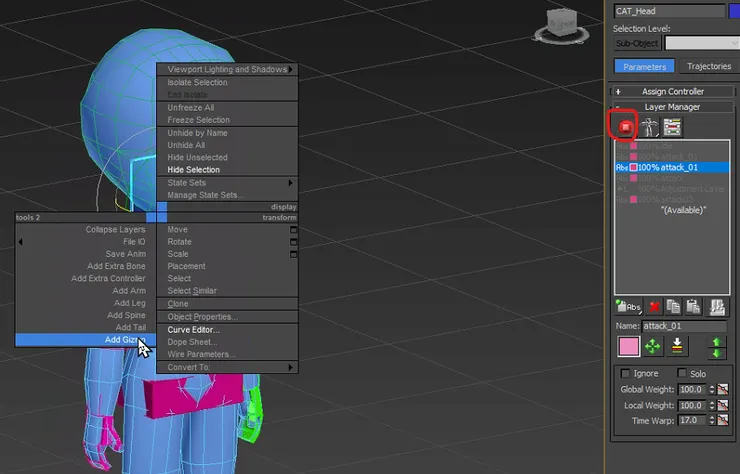Screen dimensions: 740x474
Task: Click the copy layer icon
Action: (x=675, y=306)
